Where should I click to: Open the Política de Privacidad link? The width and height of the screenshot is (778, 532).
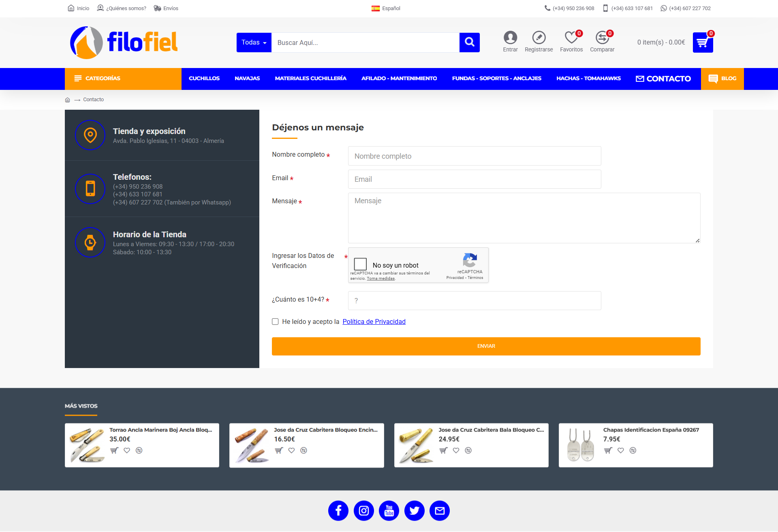[374, 321]
